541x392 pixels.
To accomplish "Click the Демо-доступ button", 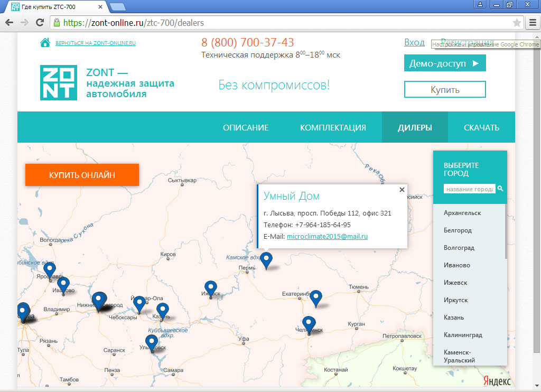I will 445,63.
